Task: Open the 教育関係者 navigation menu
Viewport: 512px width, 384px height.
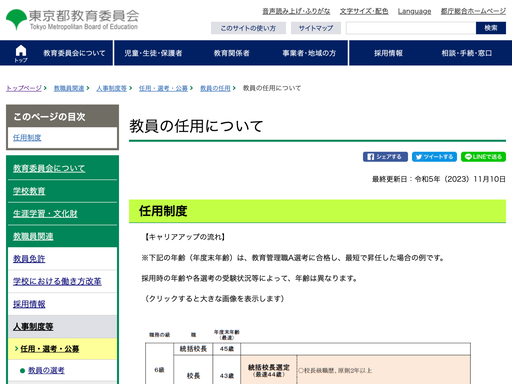Action: click(232, 53)
